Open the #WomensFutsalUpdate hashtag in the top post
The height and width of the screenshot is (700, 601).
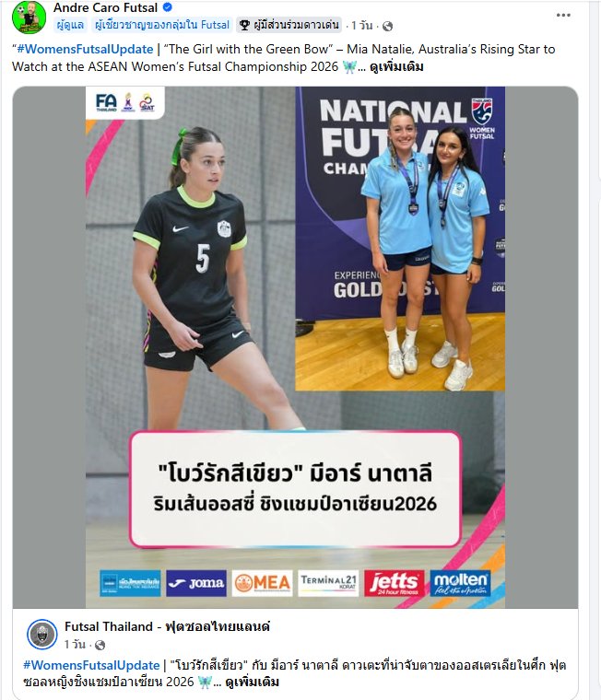[x=85, y=49]
